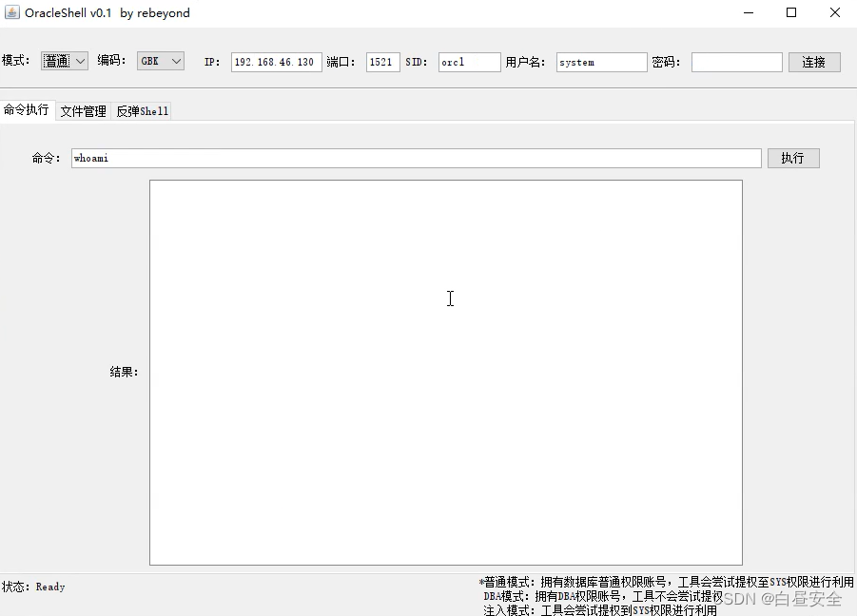The width and height of the screenshot is (857, 616).
Task: Click the 结果: label
Action: coord(124,372)
